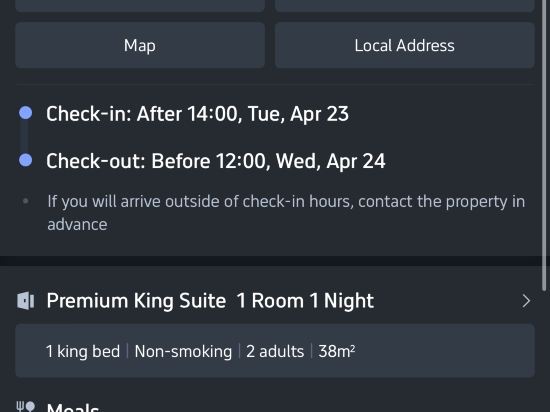Select the Non-smoking room tag
Viewport: 550px width, 412px height.
click(183, 351)
